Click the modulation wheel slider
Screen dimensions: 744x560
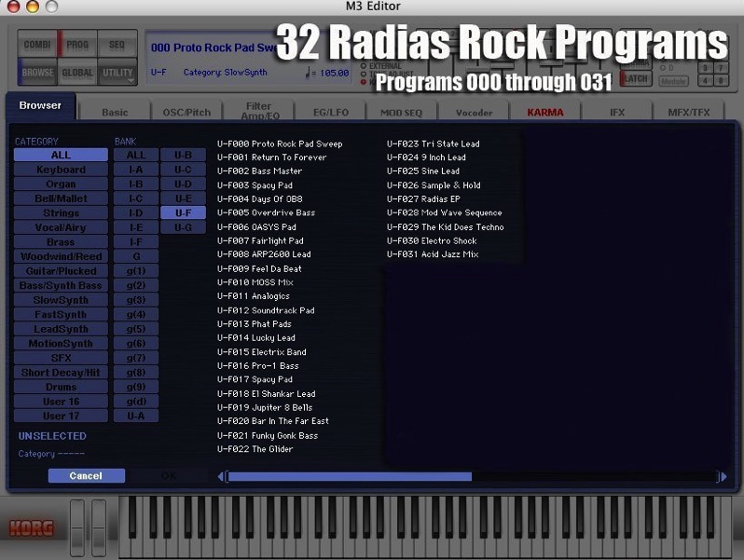coord(99,527)
